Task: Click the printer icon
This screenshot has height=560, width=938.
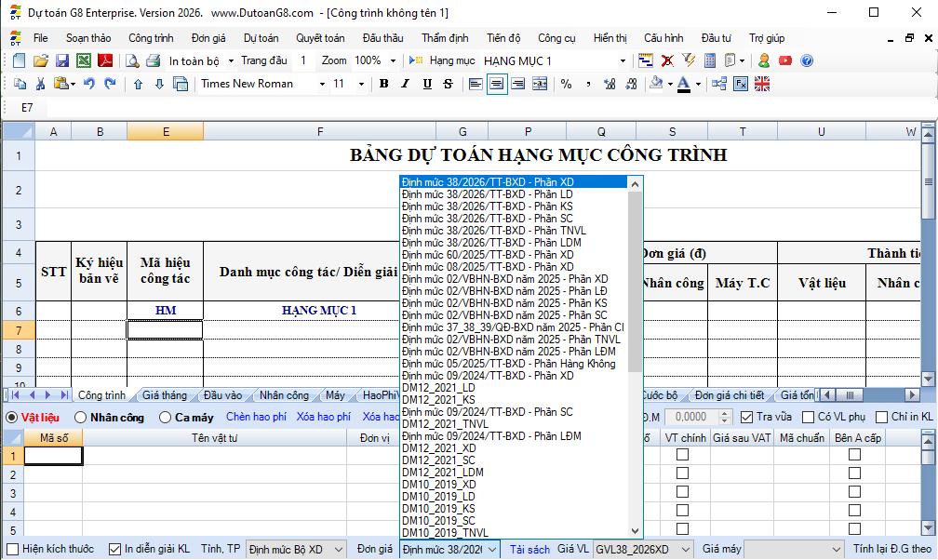Action: (x=154, y=60)
